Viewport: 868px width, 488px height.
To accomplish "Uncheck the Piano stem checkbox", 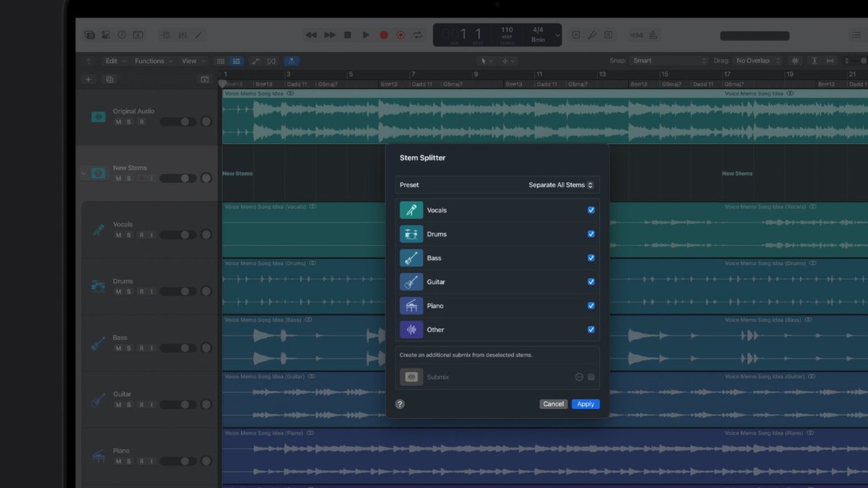I will point(591,306).
